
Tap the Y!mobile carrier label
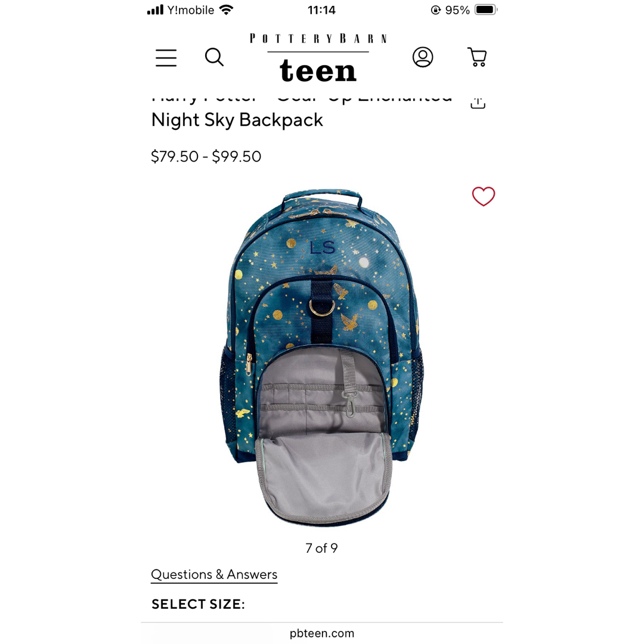coord(191,10)
